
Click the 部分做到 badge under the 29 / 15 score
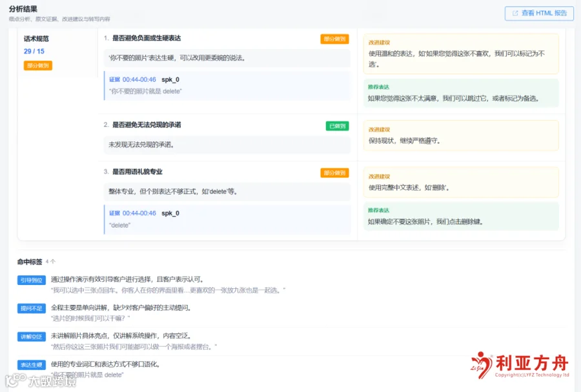click(x=38, y=66)
